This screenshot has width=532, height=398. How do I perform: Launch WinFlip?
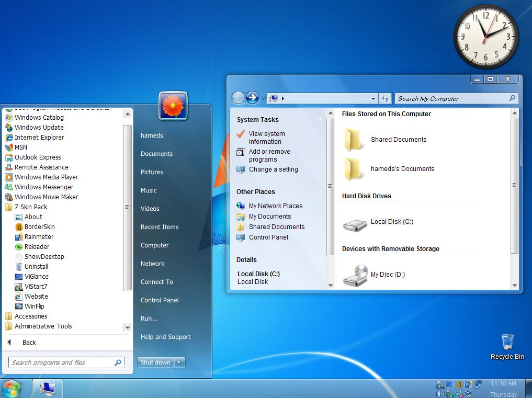[29, 306]
